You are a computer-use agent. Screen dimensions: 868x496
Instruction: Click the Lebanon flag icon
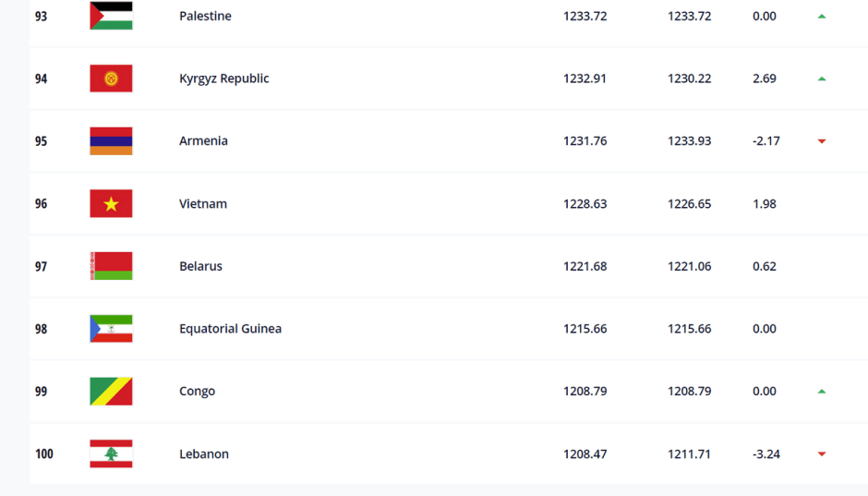point(111,454)
